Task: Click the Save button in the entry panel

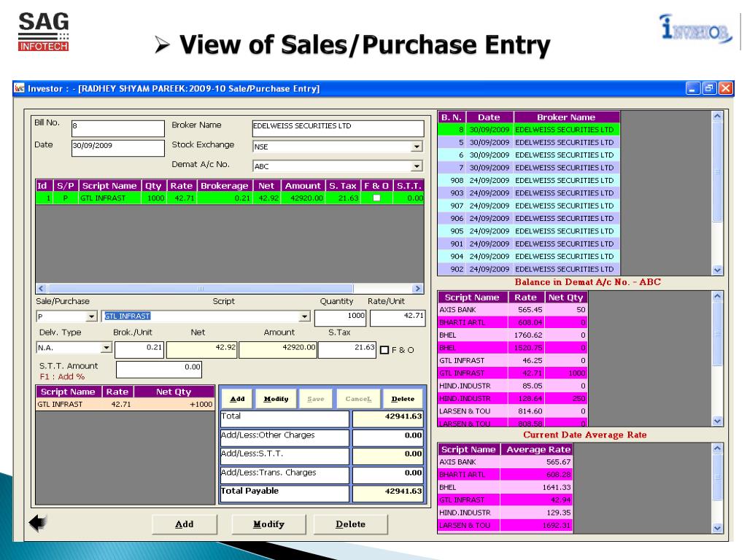Action: coord(316,399)
